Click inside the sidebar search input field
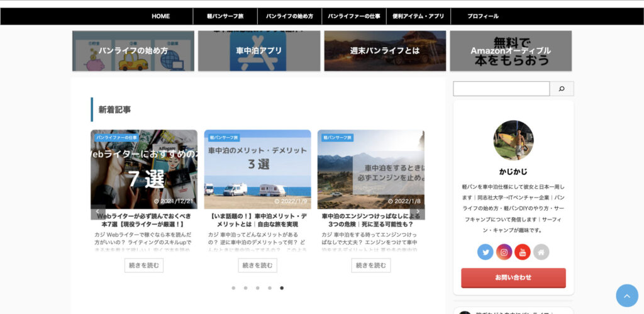This screenshot has height=314, width=644. coord(501,89)
